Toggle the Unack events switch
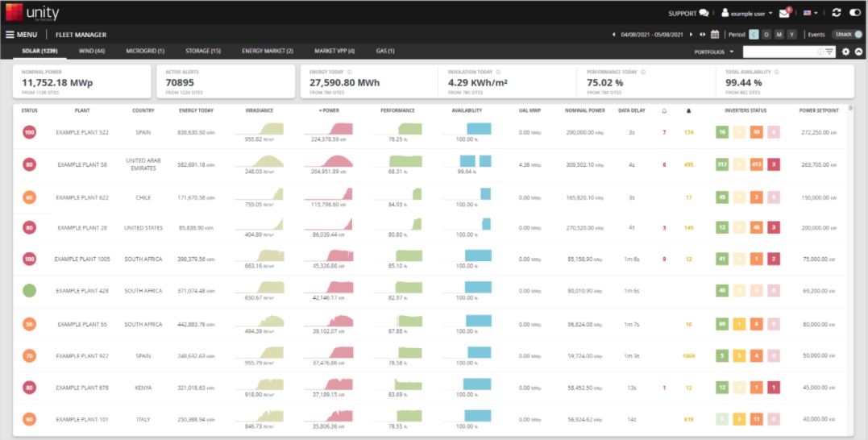The width and height of the screenshot is (868, 440). [848, 35]
